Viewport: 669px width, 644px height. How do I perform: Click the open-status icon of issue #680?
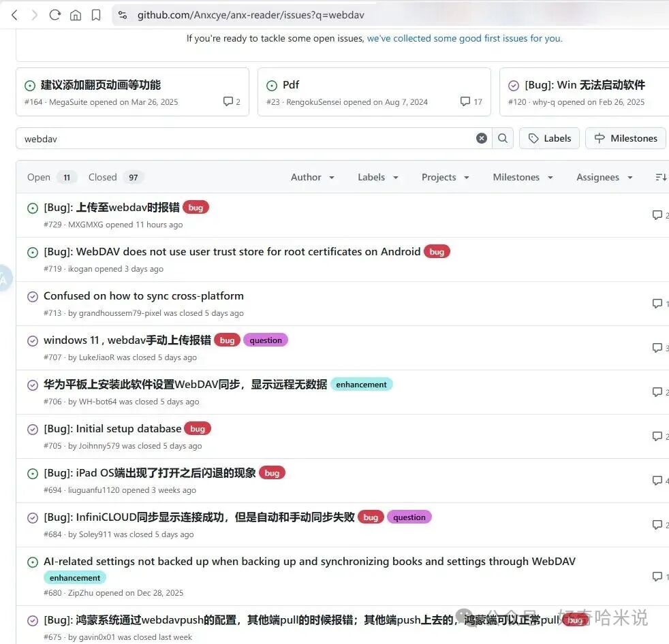tap(33, 562)
